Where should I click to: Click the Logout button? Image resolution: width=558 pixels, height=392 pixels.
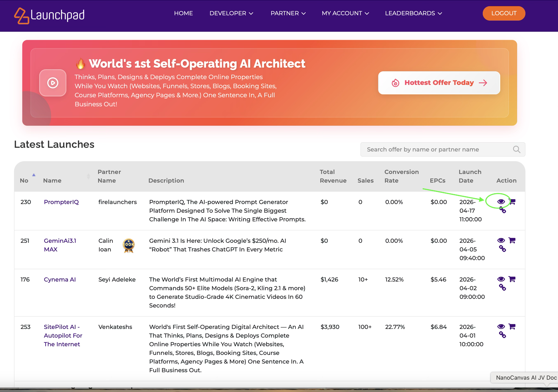tap(504, 13)
